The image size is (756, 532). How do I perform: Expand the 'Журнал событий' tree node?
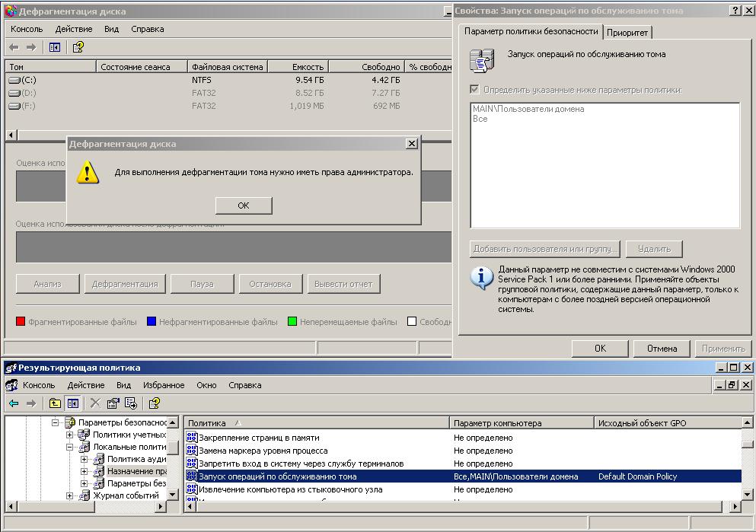70,495
